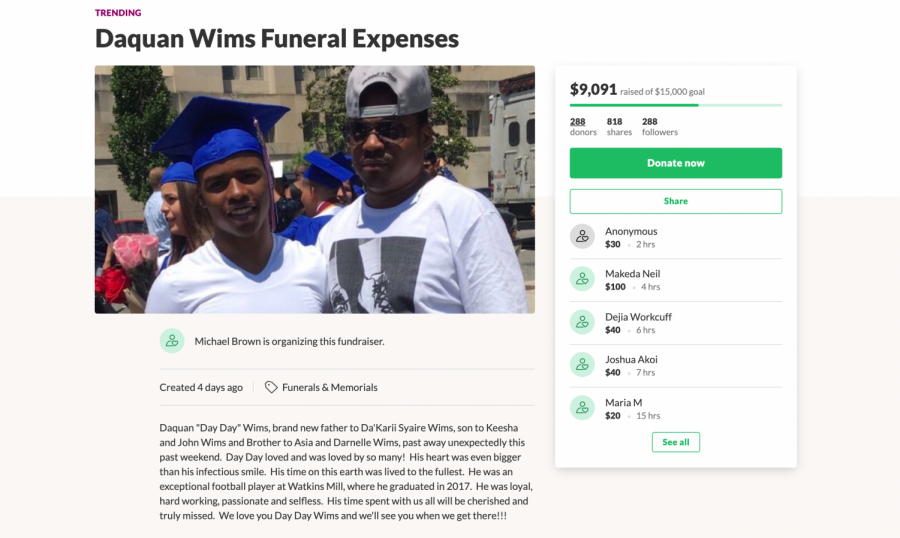Click Makeda Neil's donor avatar icon
This screenshot has width=900, height=538.
pyautogui.click(x=582, y=279)
